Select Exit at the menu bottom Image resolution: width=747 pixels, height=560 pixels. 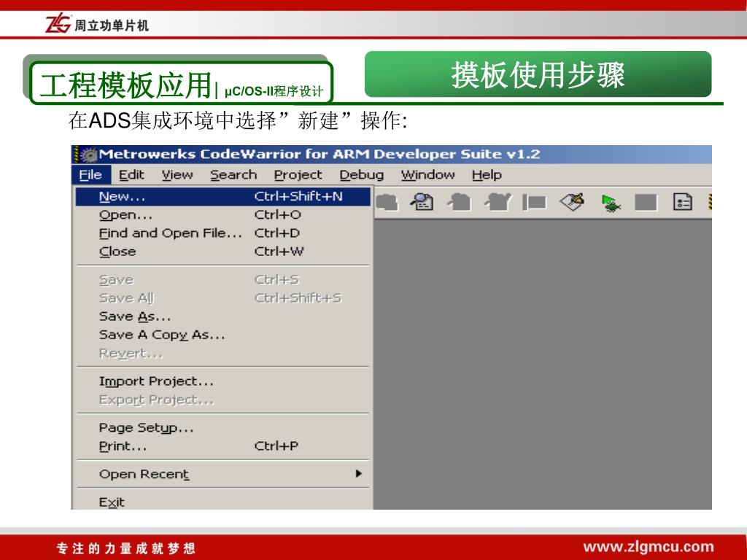(223, 502)
